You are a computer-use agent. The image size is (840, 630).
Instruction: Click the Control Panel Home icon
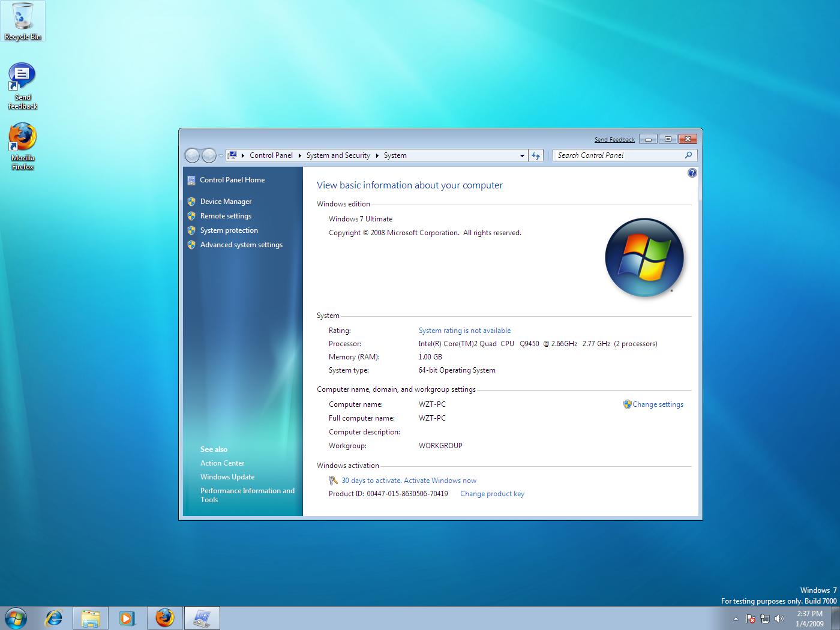(x=191, y=180)
